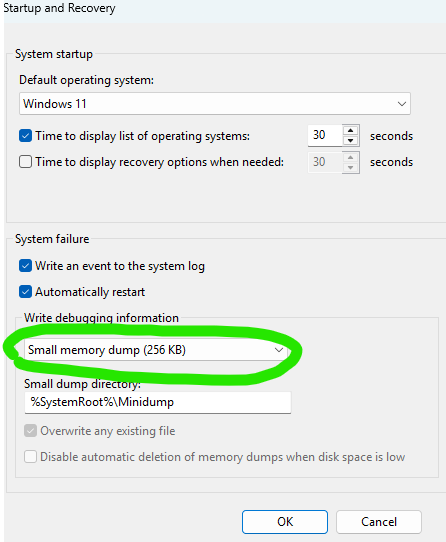Increase operating systems list seconds with up arrow
446x542 pixels.
pyautogui.click(x=351, y=130)
